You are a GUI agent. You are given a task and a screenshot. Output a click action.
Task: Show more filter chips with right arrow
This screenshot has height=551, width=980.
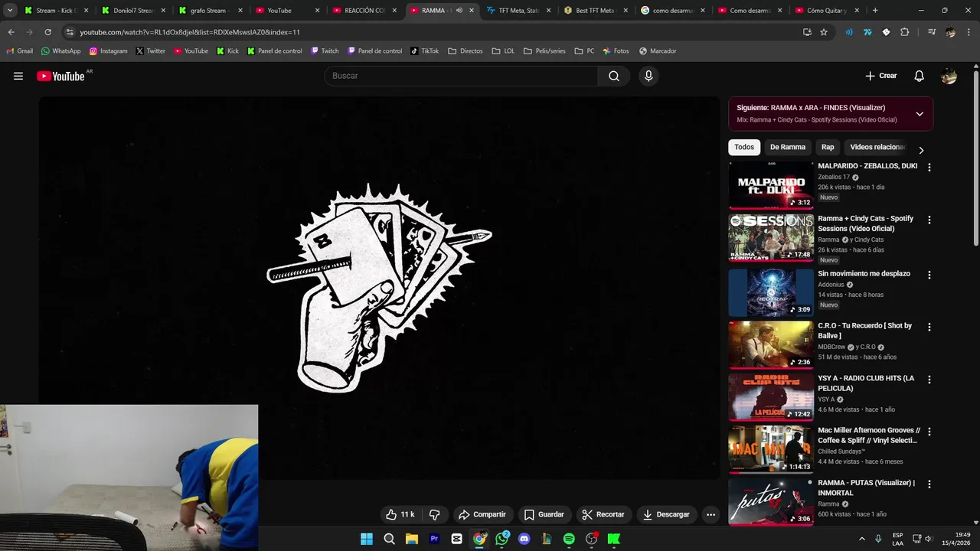921,150
